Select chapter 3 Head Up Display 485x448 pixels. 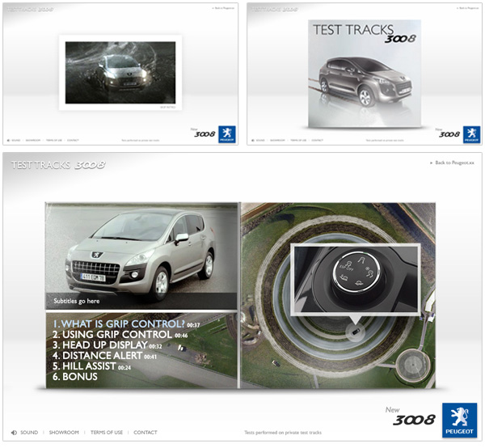tap(107, 345)
